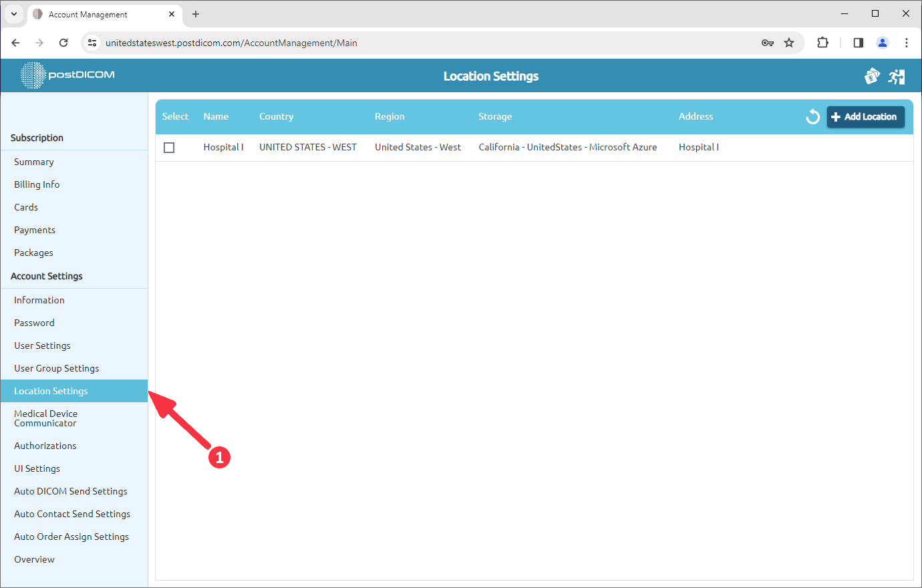Open the browser extensions icon

pos(822,42)
